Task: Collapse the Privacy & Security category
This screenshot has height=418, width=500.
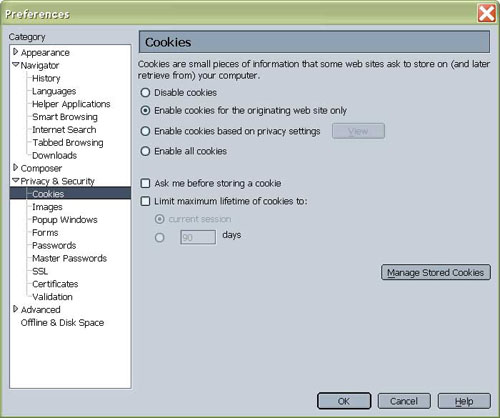Action: tap(15, 180)
